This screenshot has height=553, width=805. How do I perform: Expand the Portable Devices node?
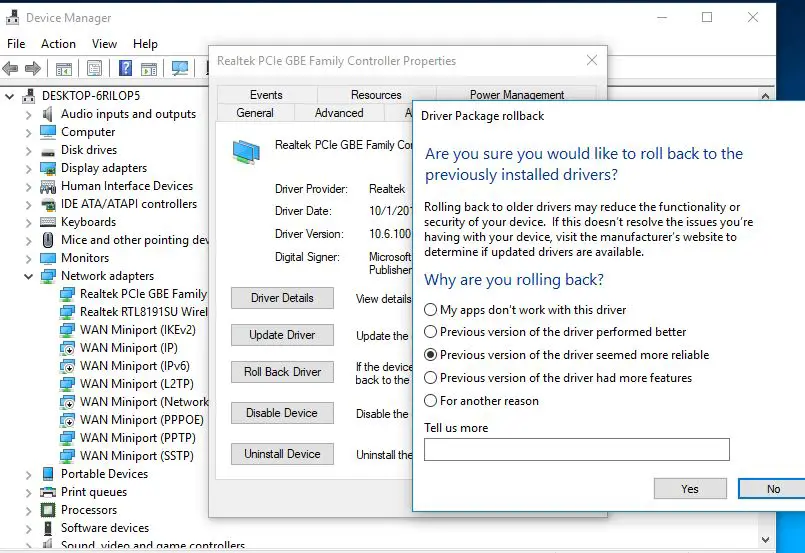(x=28, y=474)
